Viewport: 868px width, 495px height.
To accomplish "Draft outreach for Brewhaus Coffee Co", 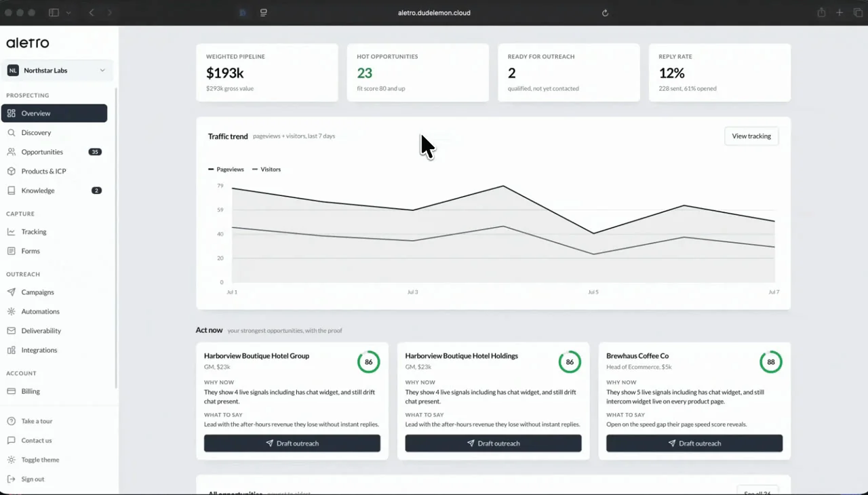I will coord(694,443).
